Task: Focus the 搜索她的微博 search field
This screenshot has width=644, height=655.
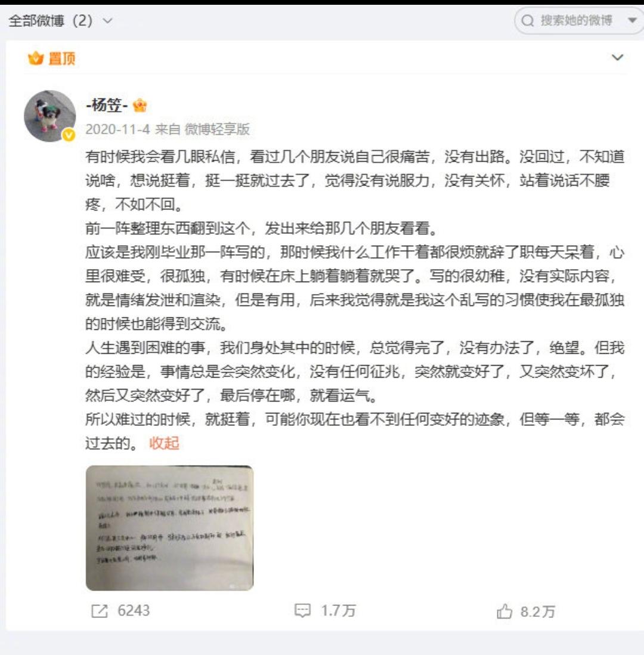Action: point(577,20)
